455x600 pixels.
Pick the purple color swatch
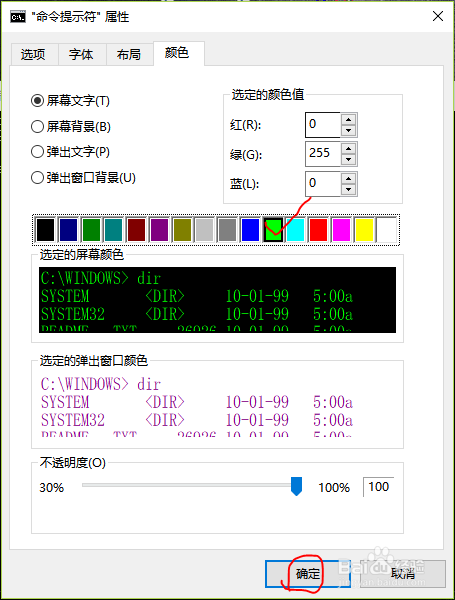pos(159,230)
